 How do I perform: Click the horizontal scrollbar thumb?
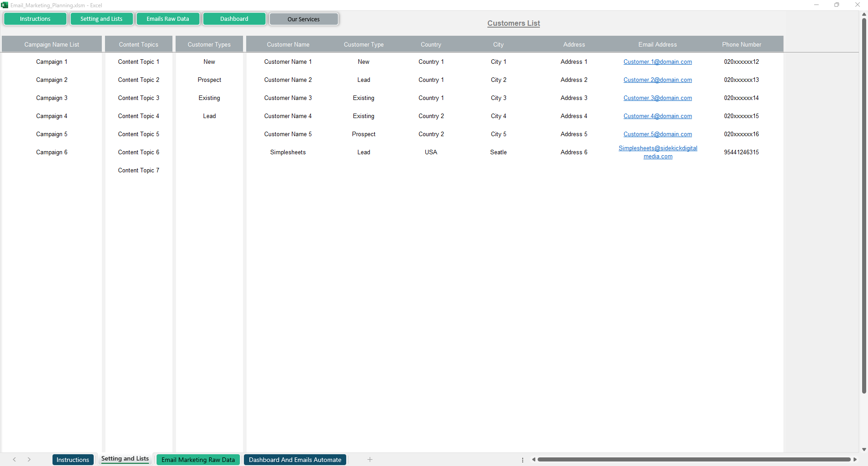coord(693,460)
